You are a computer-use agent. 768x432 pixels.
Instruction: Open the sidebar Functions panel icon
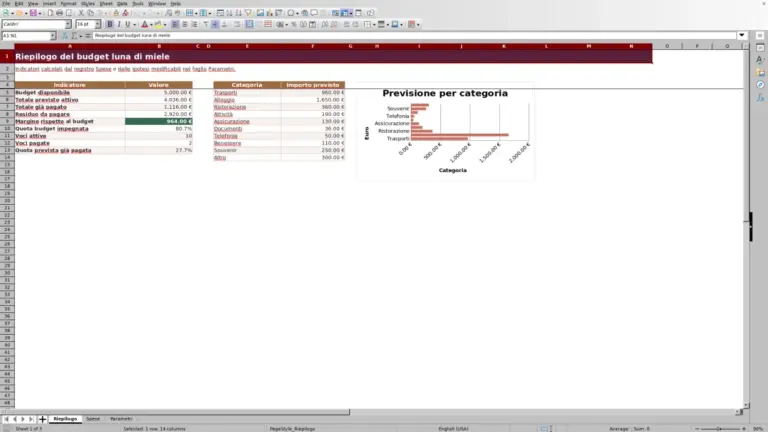[760, 97]
